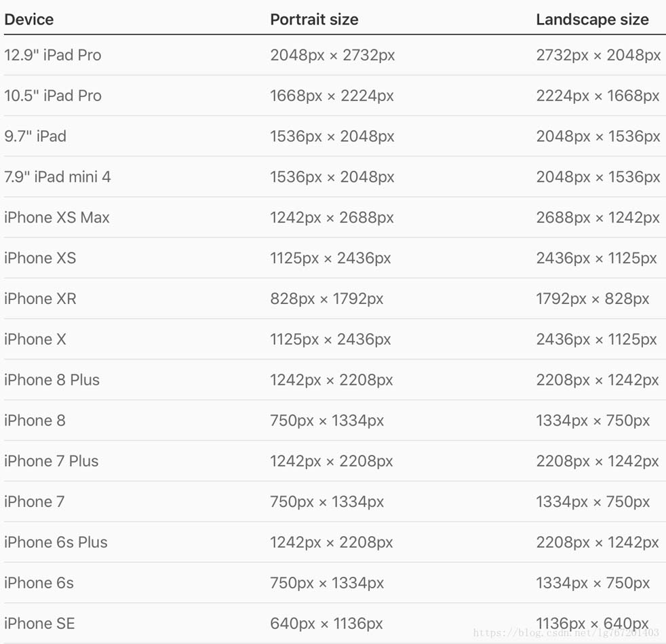
Task: Click the iPhone X landscape size value
Action: tap(596, 339)
